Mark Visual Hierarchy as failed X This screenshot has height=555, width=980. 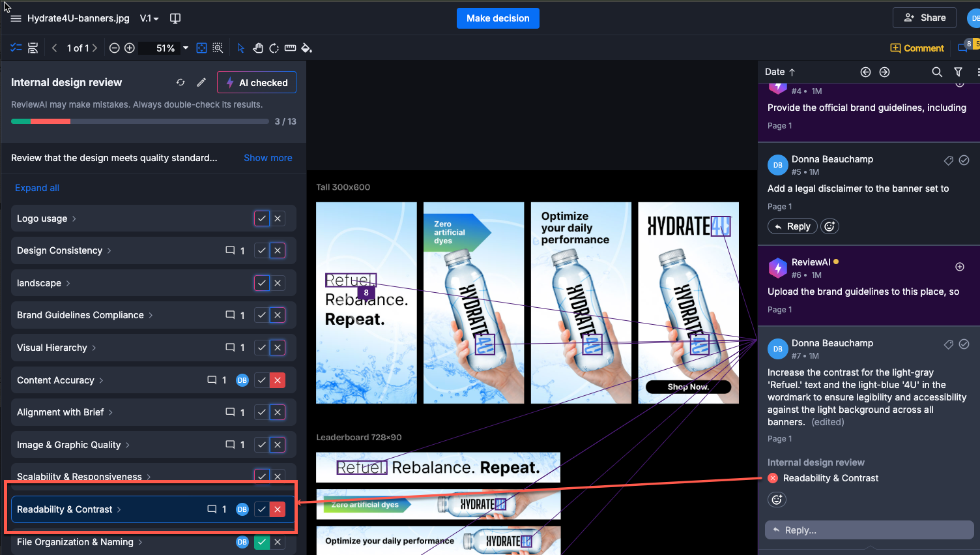click(x=278, y=348)
